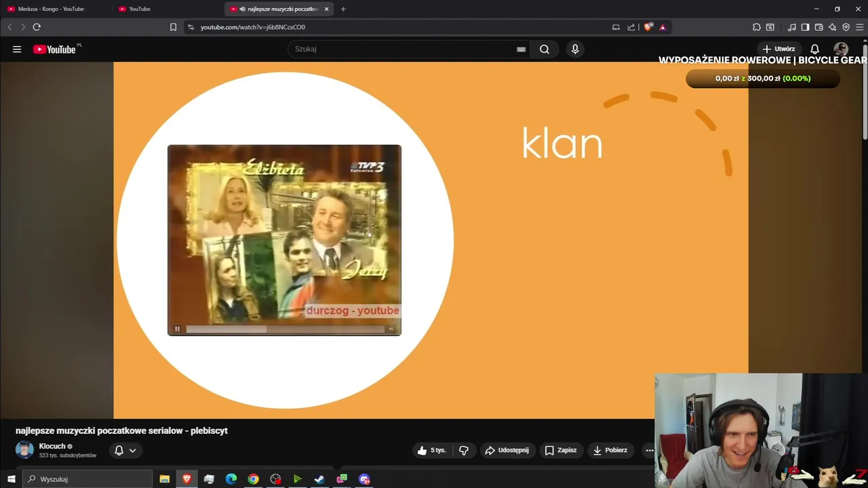Share this page icon
The width and height of the screenshot is (868, 488).
[x=631, y=27]
